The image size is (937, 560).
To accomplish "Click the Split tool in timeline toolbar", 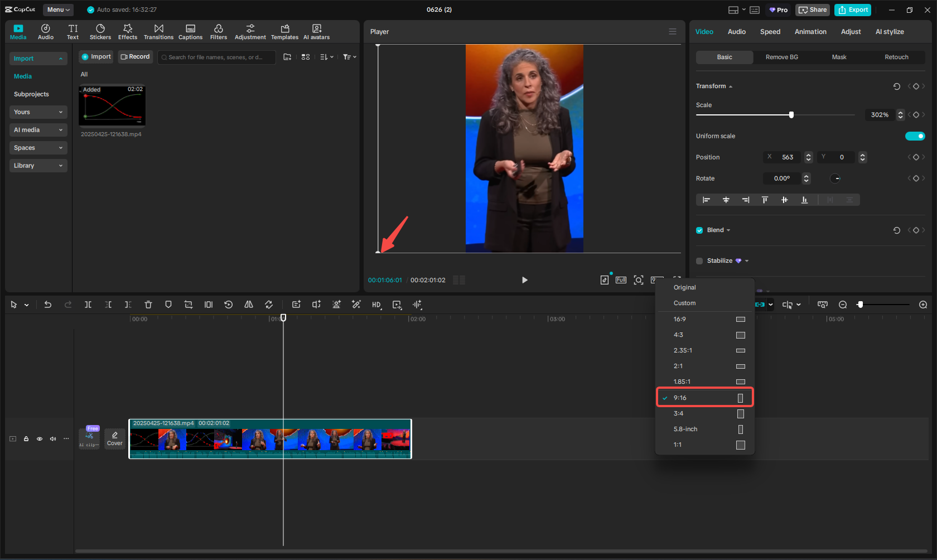I will pyautogui.click(x=88, y=305).
